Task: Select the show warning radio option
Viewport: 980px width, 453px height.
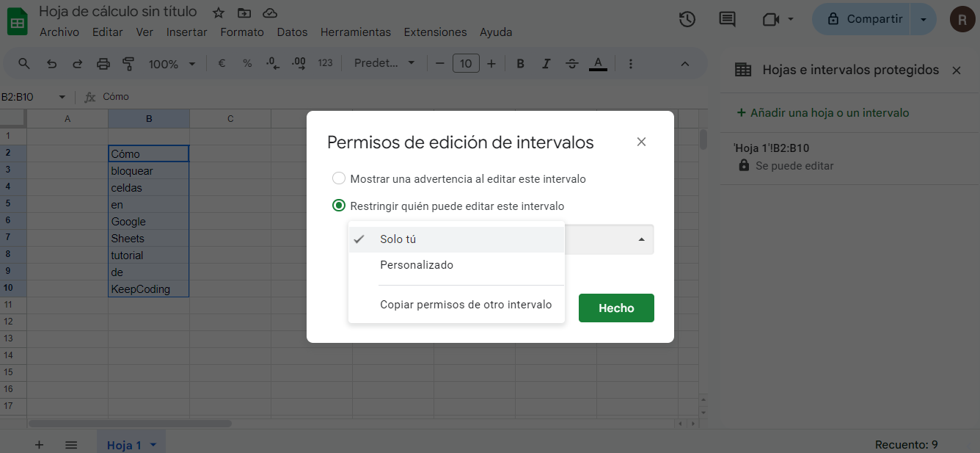Action: [x=338, y=178]
